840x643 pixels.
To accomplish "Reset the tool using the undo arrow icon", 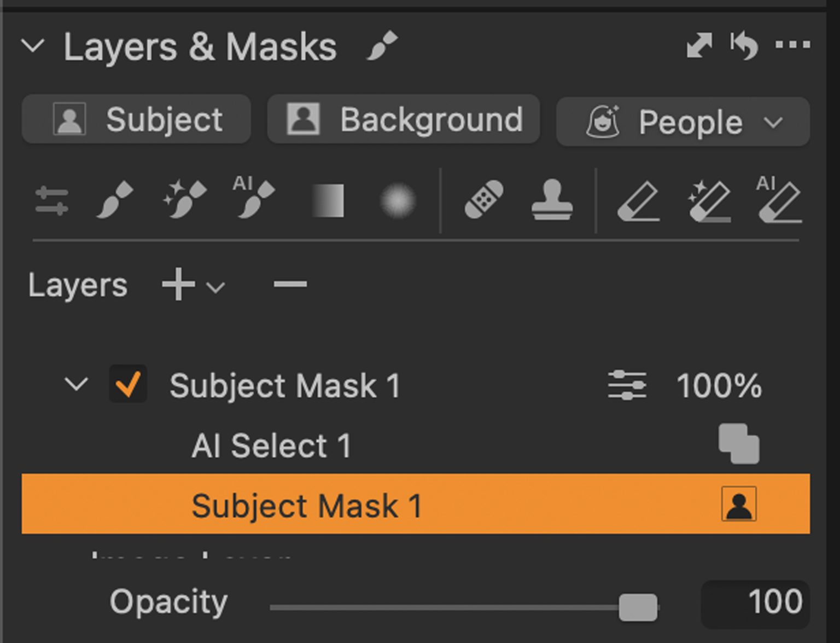I will (x=744, y=45).
